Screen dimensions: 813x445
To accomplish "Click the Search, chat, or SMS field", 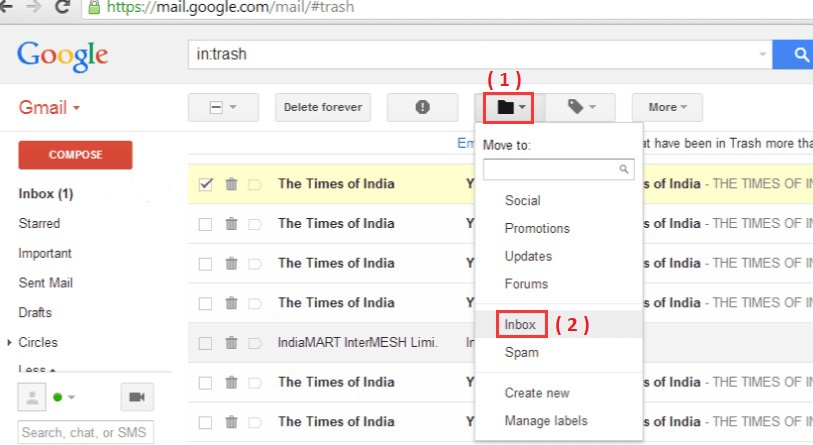I will [x=86, y=432].
